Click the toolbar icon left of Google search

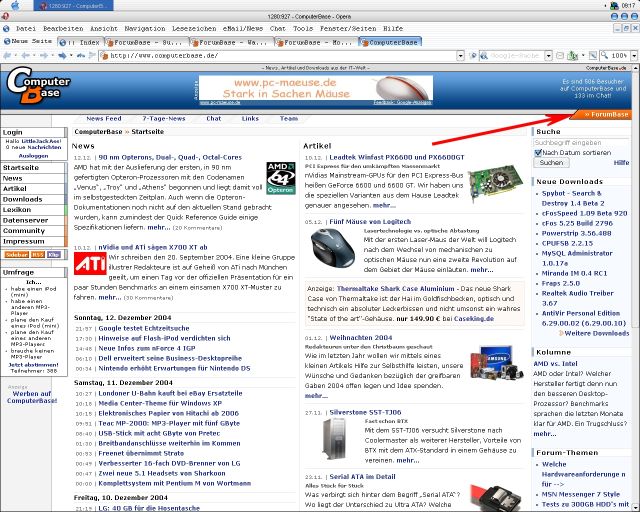tap(473, 56)
